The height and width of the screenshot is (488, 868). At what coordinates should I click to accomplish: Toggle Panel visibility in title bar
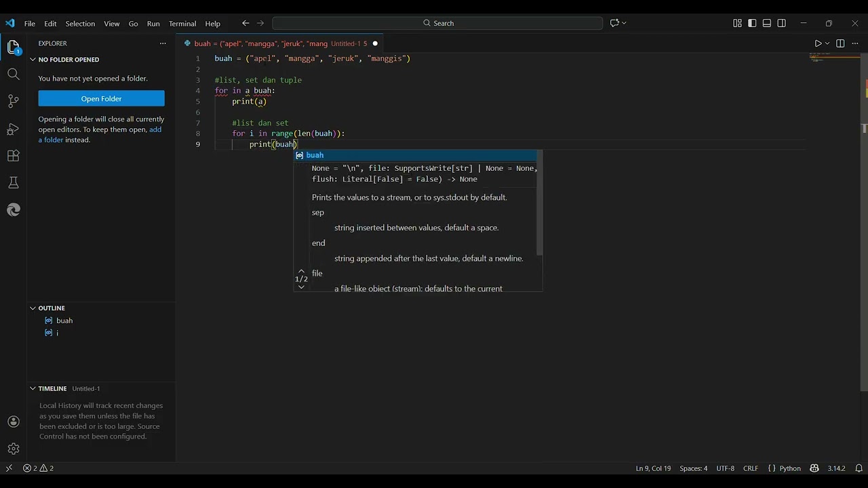(767, 23)
